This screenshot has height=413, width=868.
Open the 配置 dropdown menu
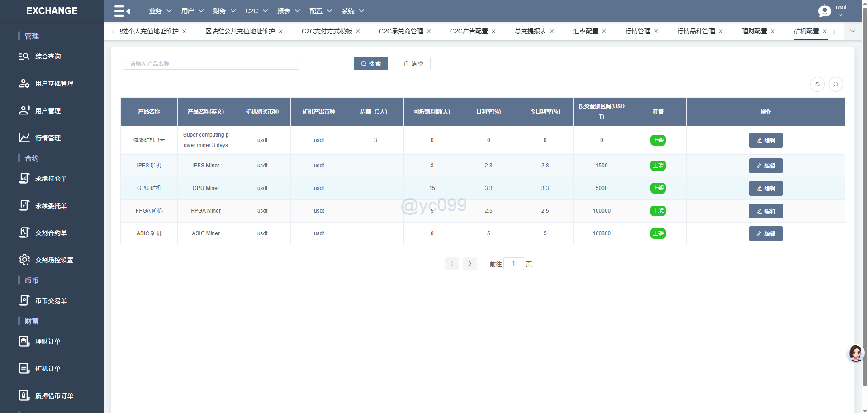point(320,11)
